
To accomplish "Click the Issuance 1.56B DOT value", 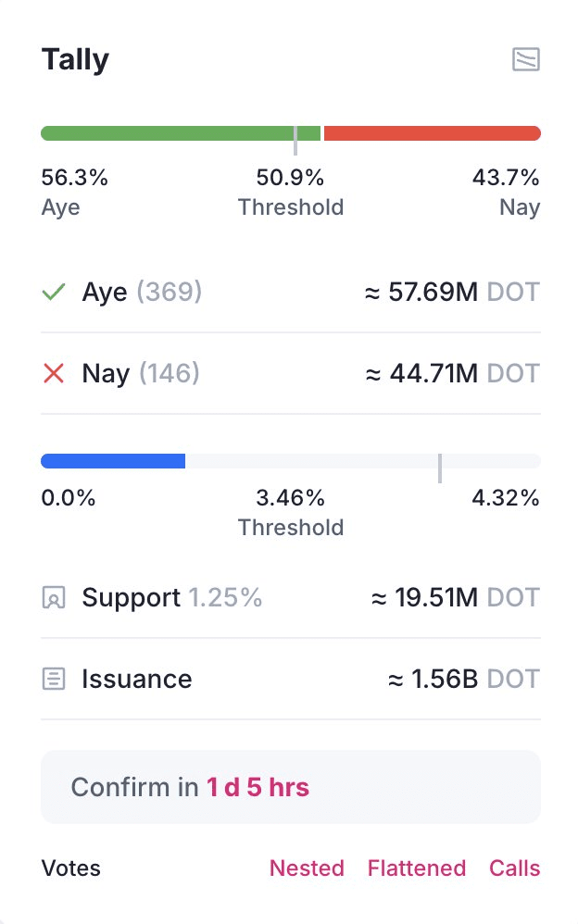I will [x=463, y=679].
